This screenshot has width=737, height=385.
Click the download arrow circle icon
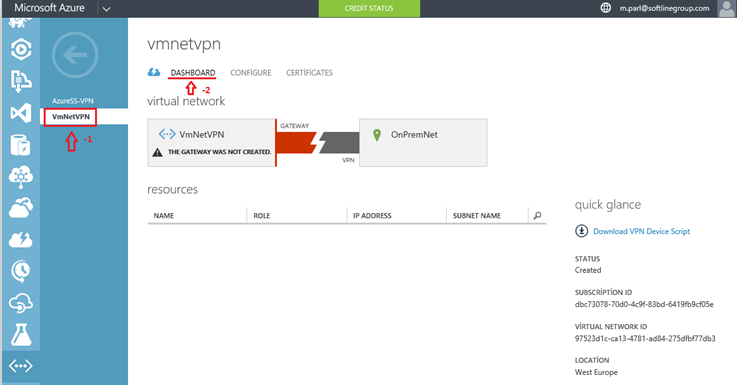click(581, 231)
